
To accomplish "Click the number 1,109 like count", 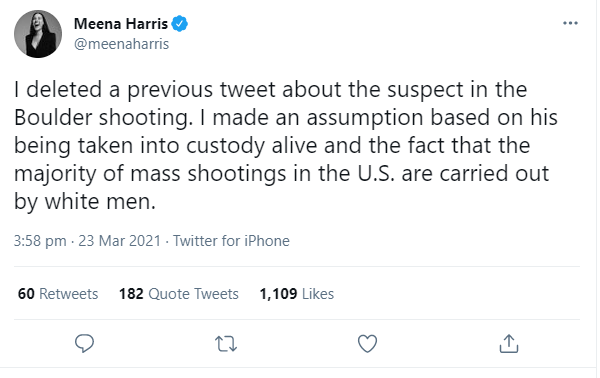I will tap(278, 294).
